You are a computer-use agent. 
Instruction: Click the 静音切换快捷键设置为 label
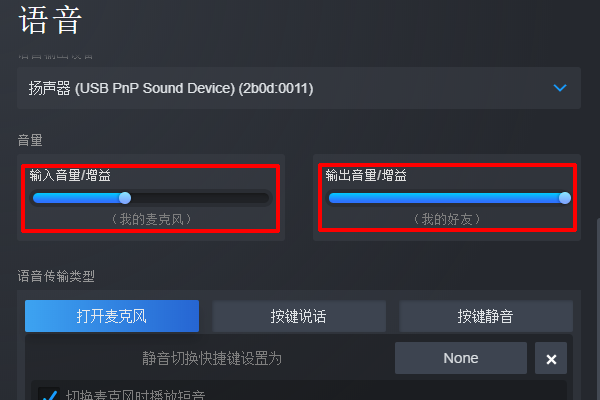[212, 358]
